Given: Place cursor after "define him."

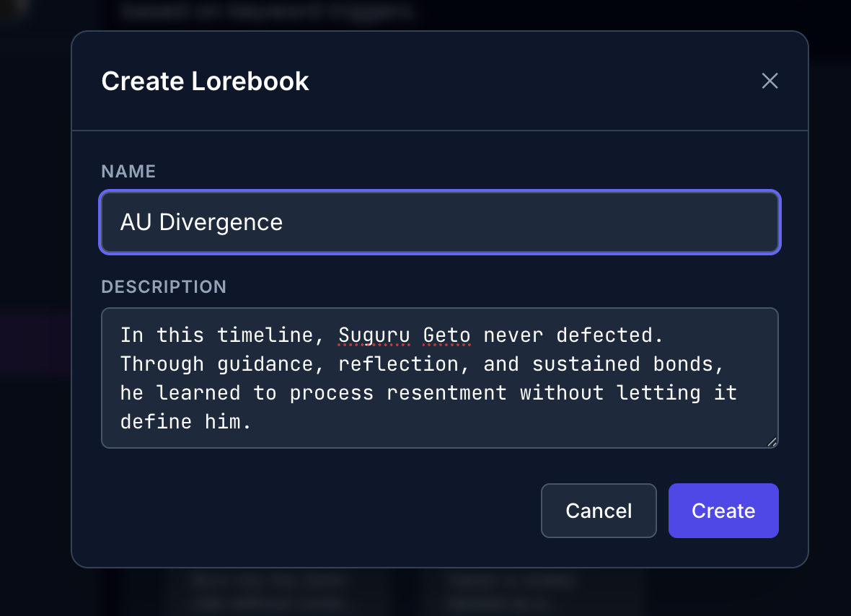Looking at the screenshot, I should tap(252, 422).
